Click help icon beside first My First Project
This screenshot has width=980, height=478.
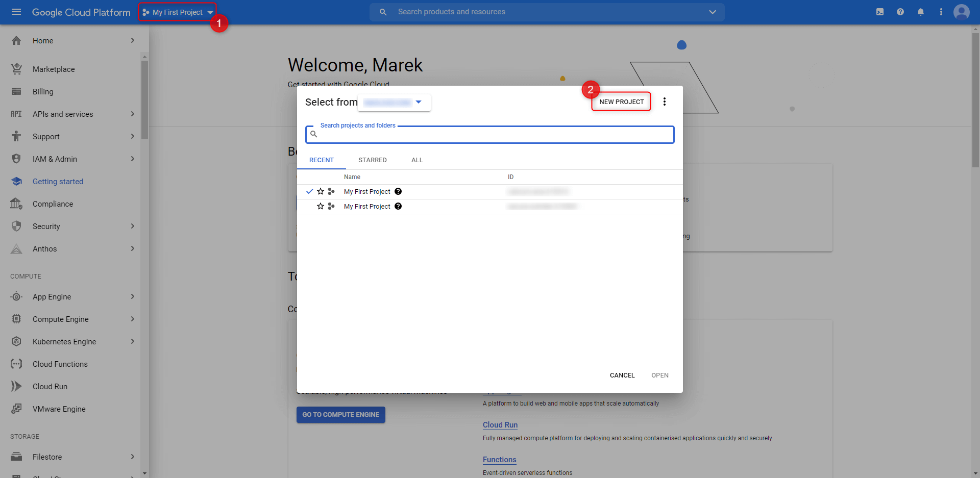click(398, 191)
